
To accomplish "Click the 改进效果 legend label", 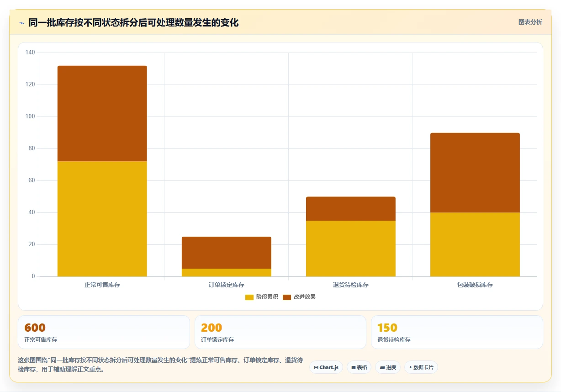I will [304, 297].
